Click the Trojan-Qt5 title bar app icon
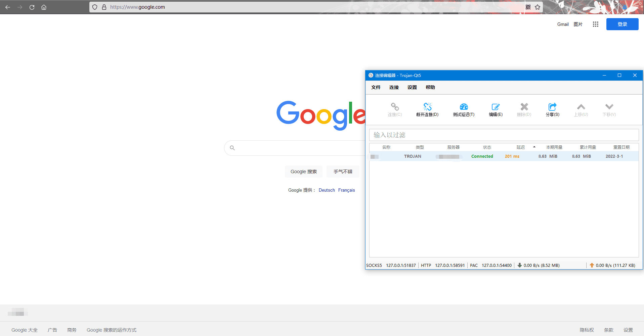The width and height of the screenshot is (644, 336). pyautogui.click(x=371, y=75)
